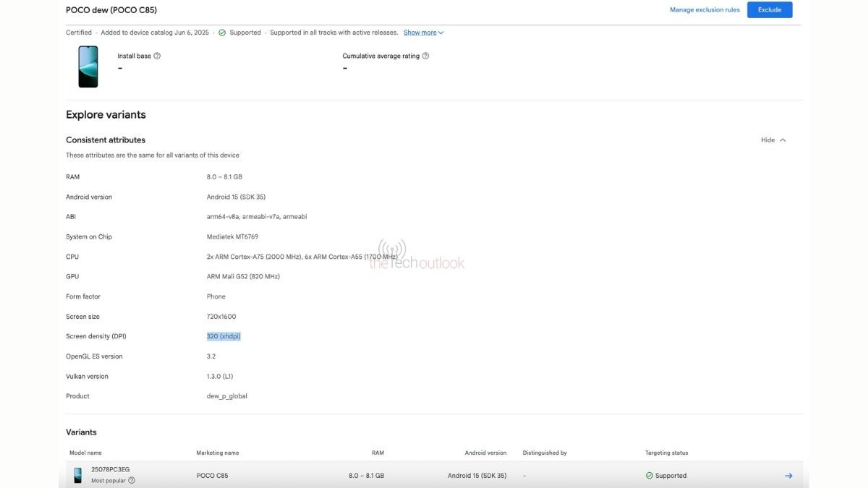Click the Install base help icon
This screenshot has height=488, width=868.
157,56
